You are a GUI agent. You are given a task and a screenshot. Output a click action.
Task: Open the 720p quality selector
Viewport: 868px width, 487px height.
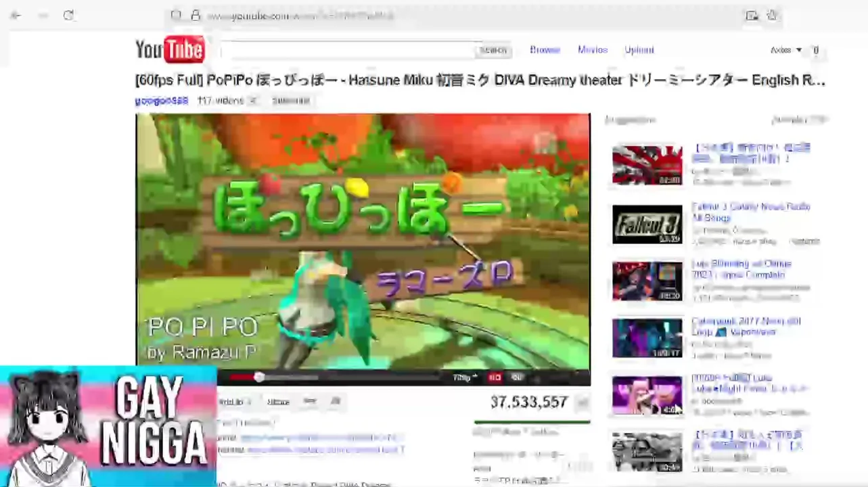point(465,377)
